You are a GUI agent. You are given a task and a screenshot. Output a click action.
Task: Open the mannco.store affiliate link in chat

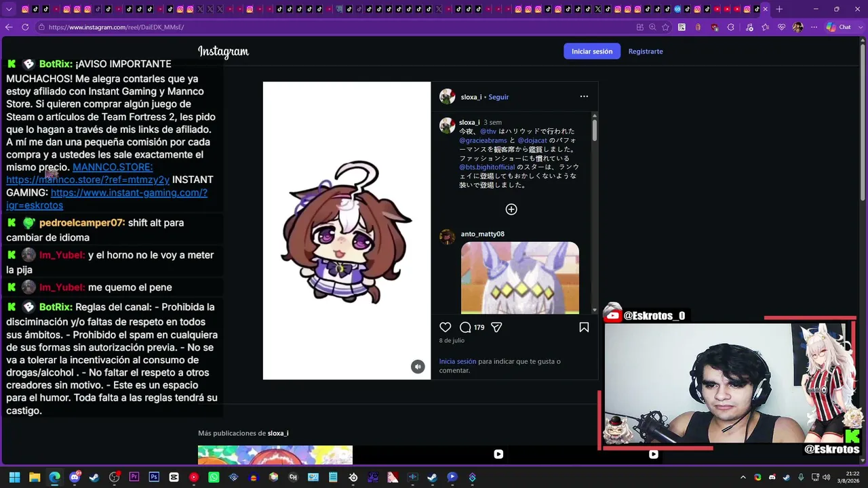coord(87,180)
